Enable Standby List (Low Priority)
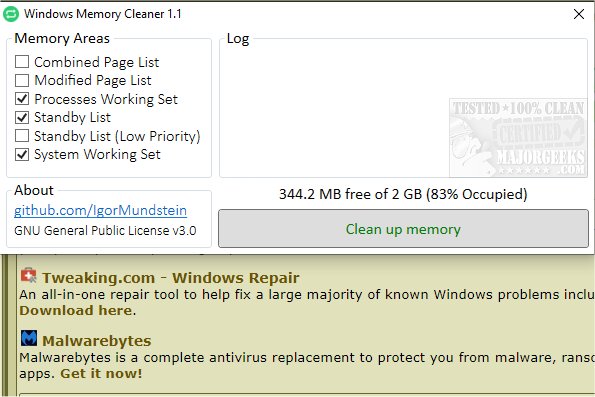This screenshot has width=595, height=397. tap(22, 136)
